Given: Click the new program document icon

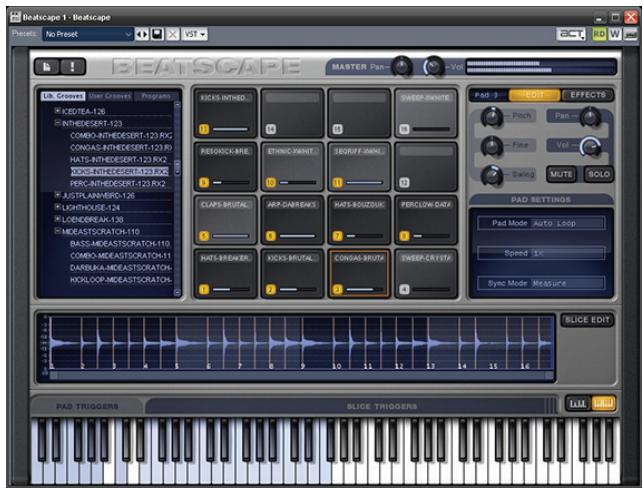Looking at the screenshot, I should (x=47, y=67).
